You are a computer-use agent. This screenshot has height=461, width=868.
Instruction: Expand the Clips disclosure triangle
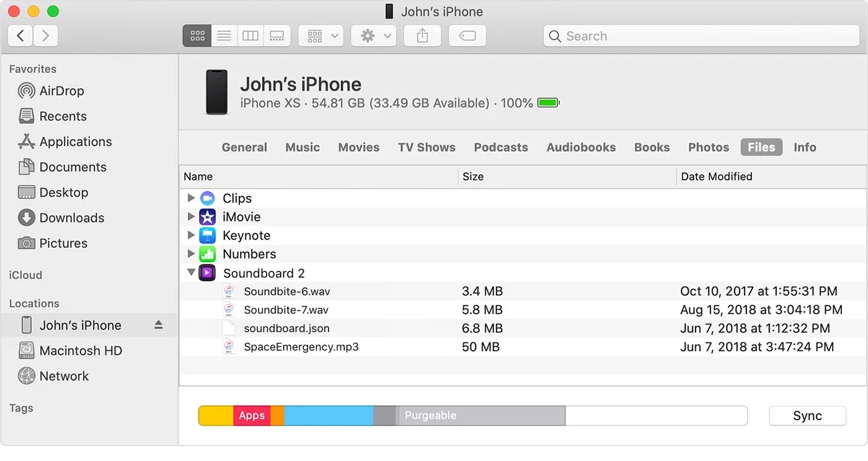pos(191,198)
